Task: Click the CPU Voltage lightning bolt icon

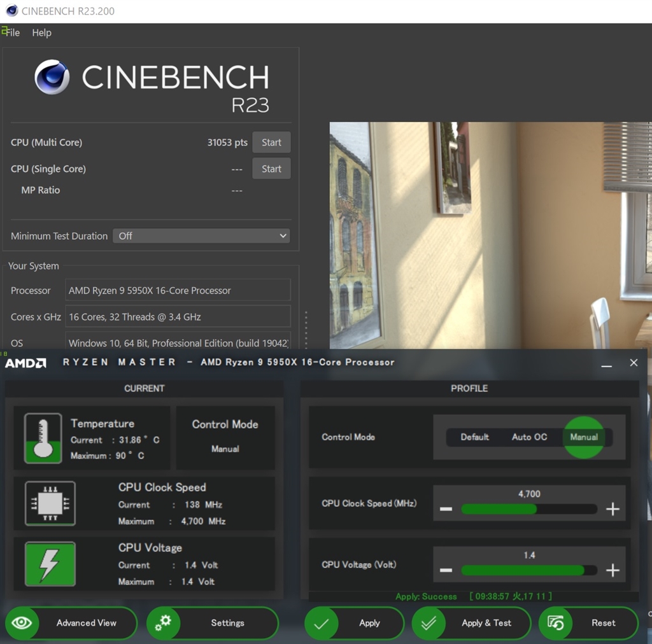Action: point(51,564)
